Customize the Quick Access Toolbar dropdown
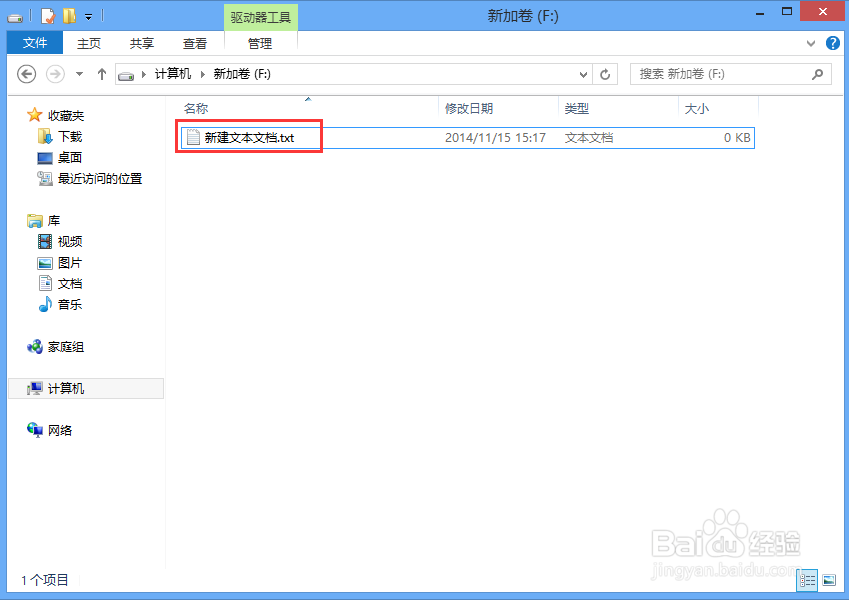 coord(88,15)
